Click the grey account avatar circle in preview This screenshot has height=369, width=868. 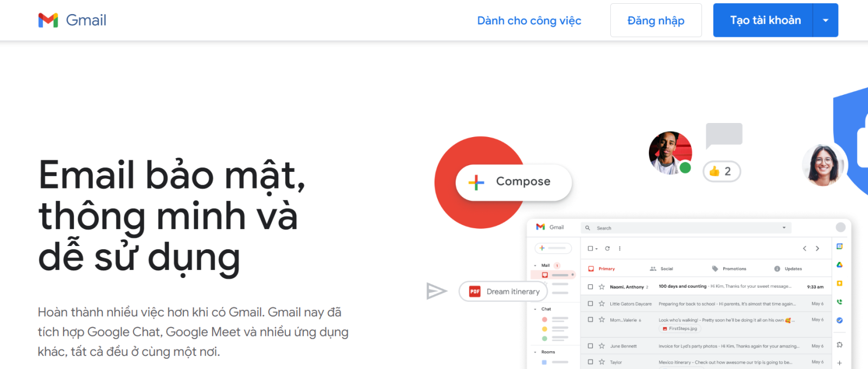click(x=840, y=227)
